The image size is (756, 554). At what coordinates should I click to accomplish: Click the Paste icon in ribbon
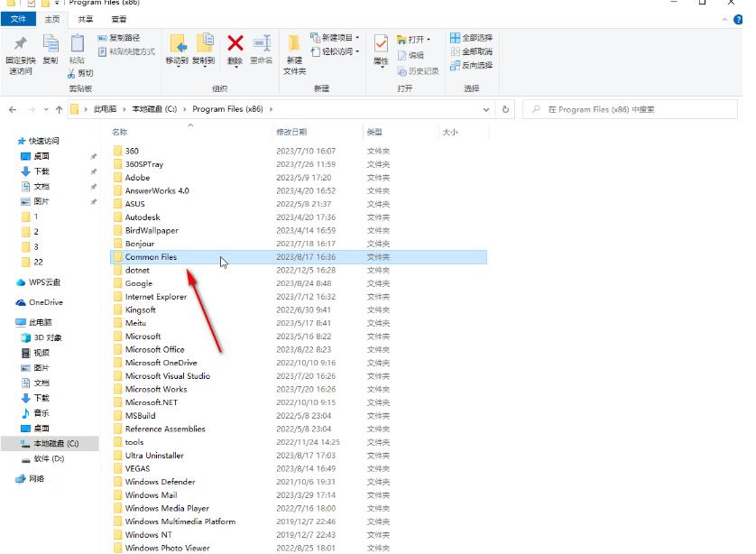point(78,43)
